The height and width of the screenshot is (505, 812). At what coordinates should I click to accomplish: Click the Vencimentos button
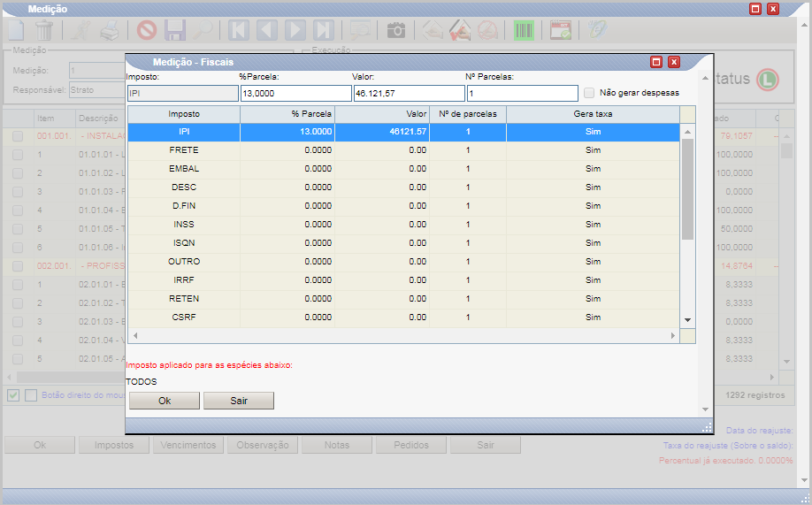tap(188, 445)
